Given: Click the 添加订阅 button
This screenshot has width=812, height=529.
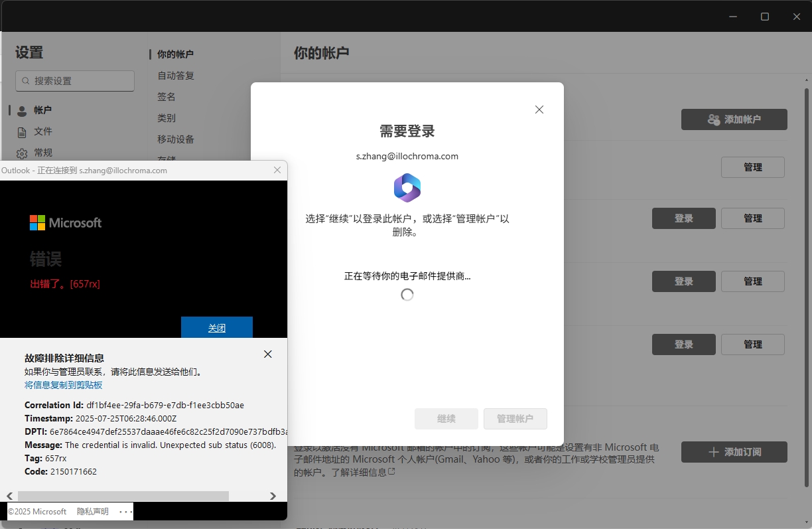Looking at the screenshot, I should click(734, 452).
